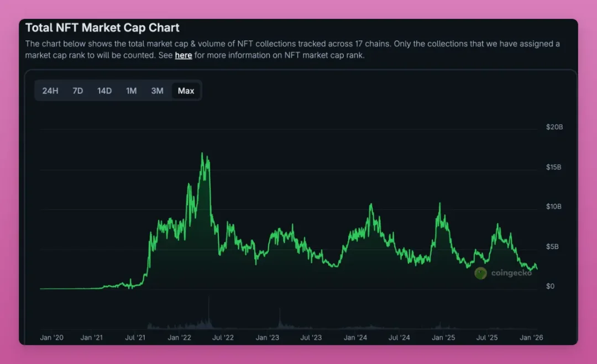Click the highest market cap peak in 2022
The image size is (597, 364).
click(x=202, y=154)
